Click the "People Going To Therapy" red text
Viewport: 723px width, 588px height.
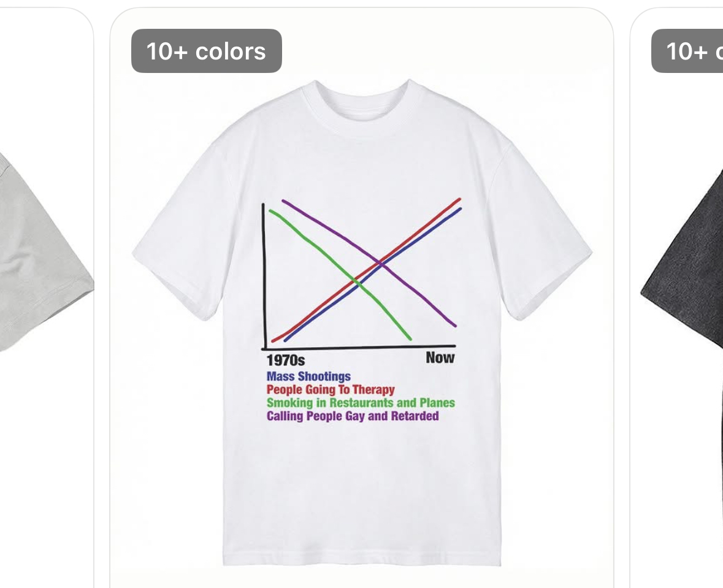coord(331,390)
